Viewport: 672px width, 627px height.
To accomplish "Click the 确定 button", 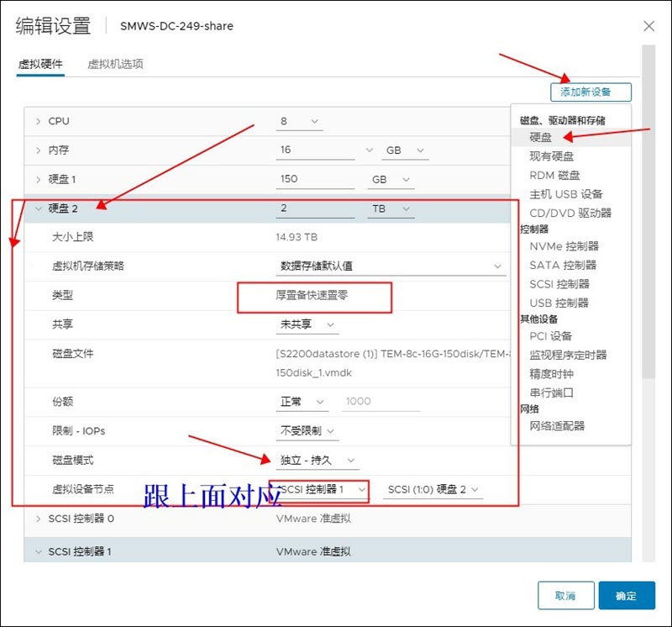I will (626, 596).
